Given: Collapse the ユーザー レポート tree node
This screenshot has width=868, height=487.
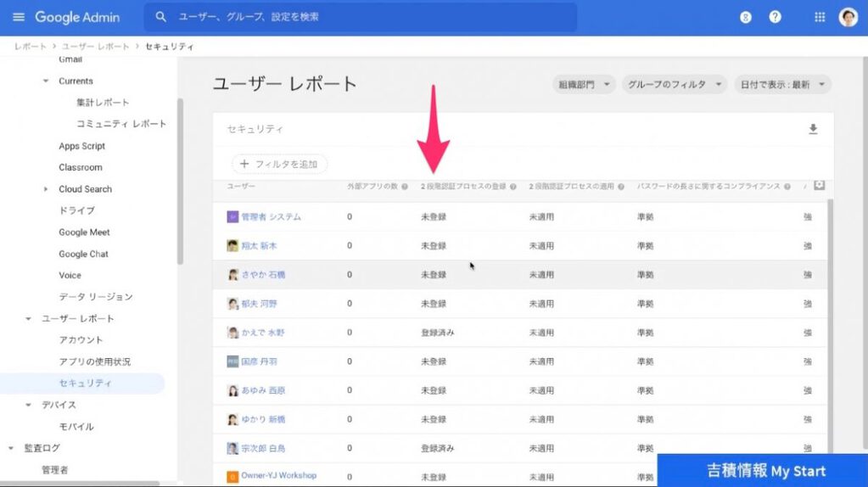Looking at the screenshot, I should tap(28, 319).
